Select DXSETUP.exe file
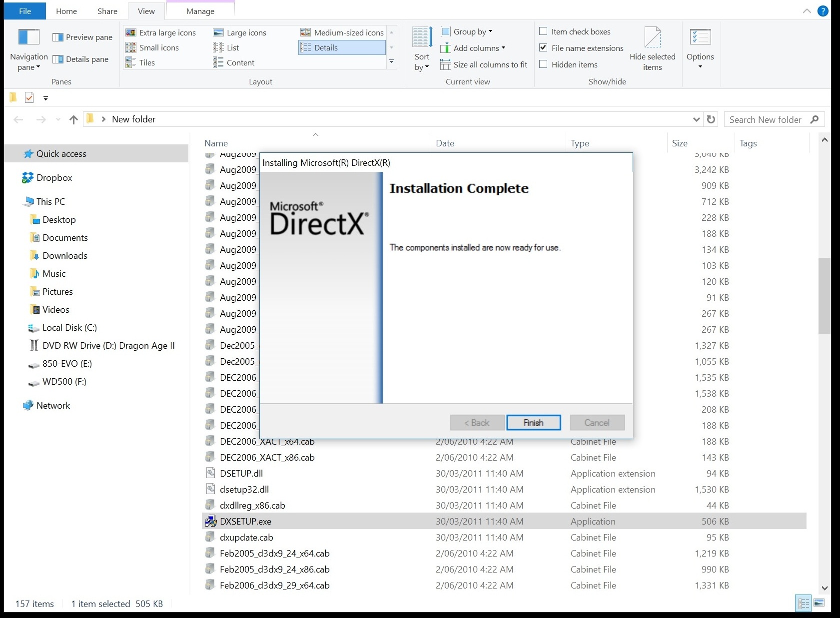Screen dimensions: 840x618 (x=504, y=521)
